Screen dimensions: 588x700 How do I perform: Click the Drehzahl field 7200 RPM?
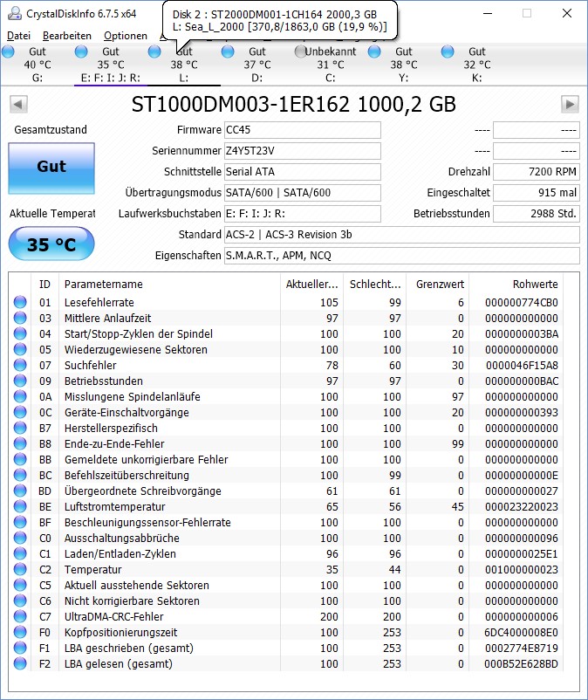click(x=537, y=172)
